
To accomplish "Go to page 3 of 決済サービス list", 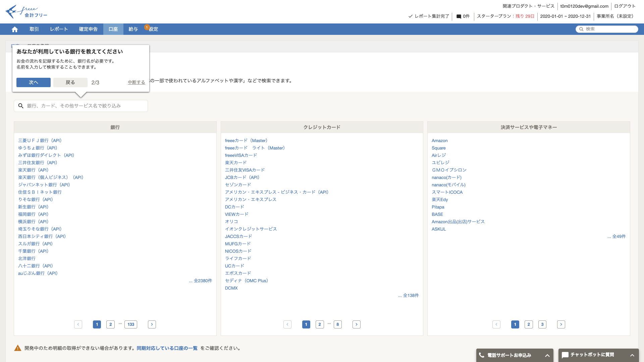I will click(542, 324).
